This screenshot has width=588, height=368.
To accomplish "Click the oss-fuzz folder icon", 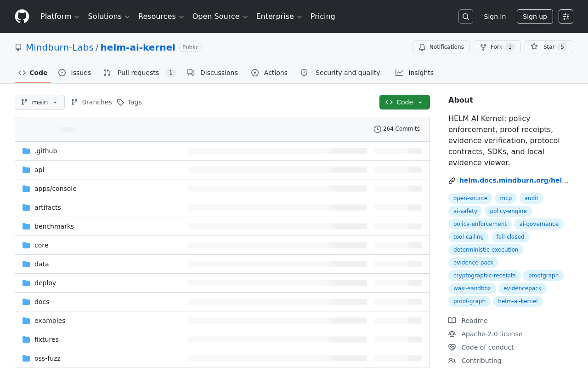I will pyautogui.click(x=26, y=358).
